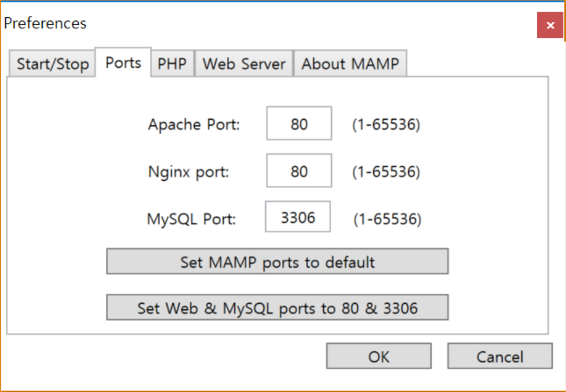The height and width of the screenshot is (392, 566).
Task: Switch to the Start/Stop tab
Action: coord(53,64)
